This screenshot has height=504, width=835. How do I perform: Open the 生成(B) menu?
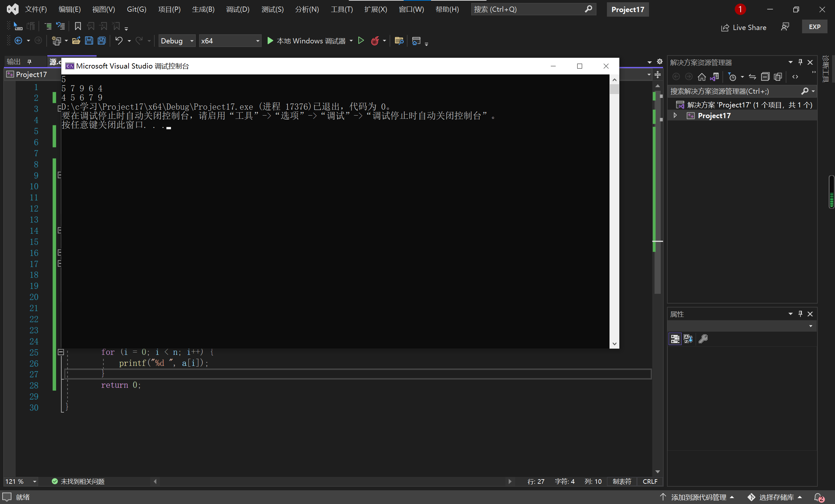[x=203, y=9]
